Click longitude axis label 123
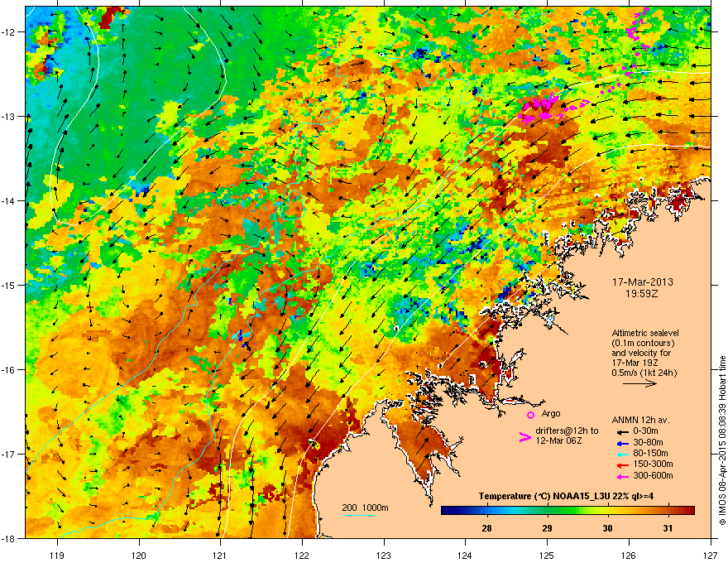The height and width of the screenshot is (563, 728). (x=384, y=556)
